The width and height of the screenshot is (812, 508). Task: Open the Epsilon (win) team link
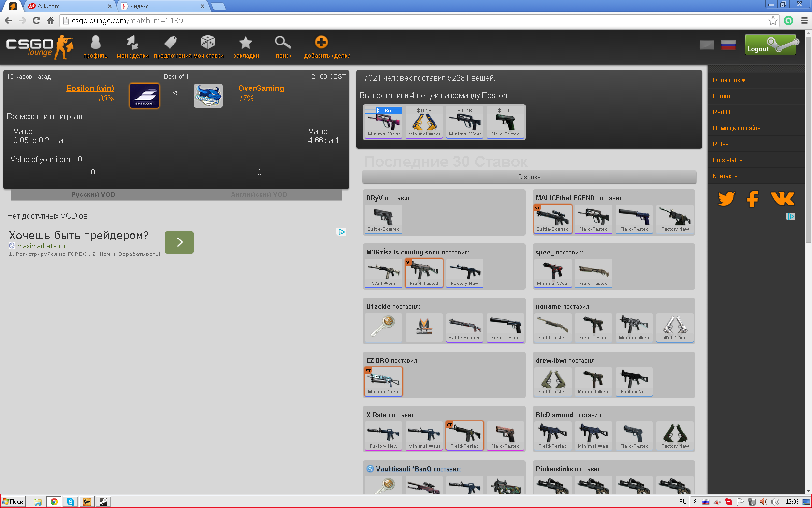[90, 88]
